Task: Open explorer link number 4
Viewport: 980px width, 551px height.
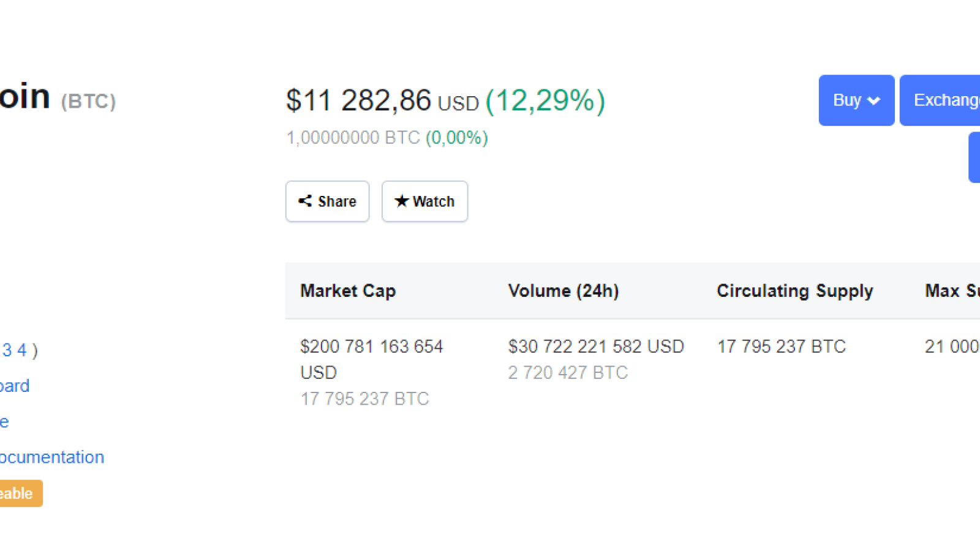Action: [x=21, y=350]
